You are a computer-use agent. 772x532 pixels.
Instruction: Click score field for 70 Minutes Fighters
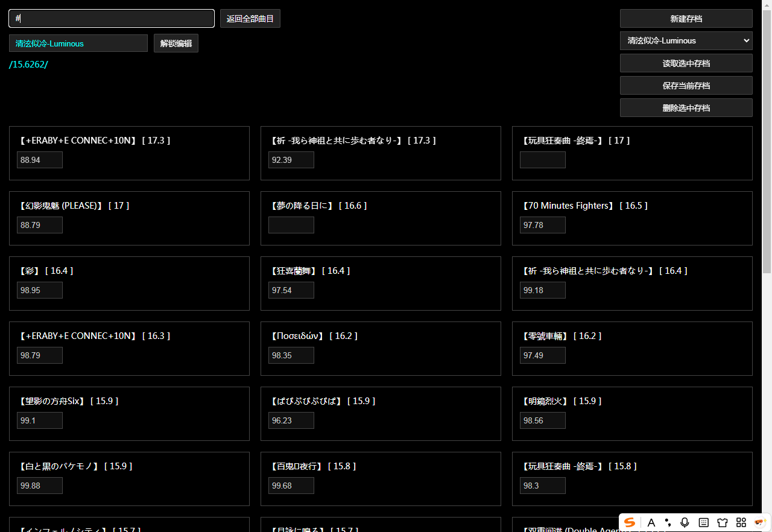click(543, 225)
